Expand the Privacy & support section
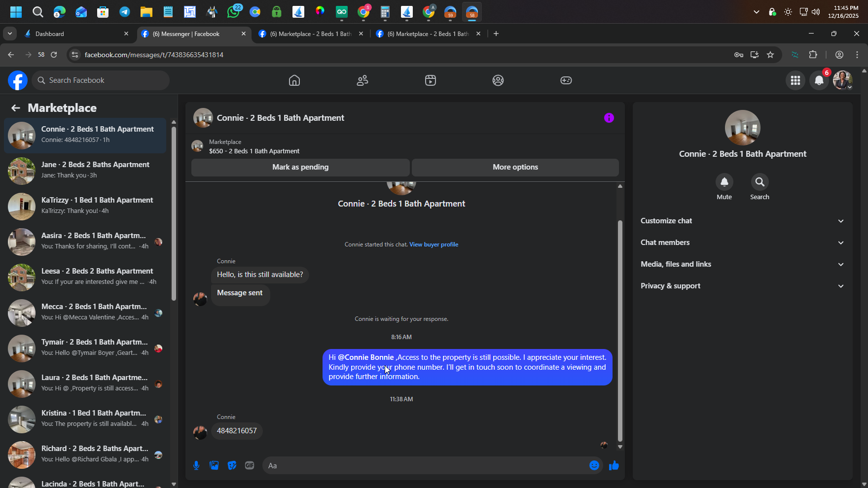This screenshot has width=868, height=488. tap(742, 286)
